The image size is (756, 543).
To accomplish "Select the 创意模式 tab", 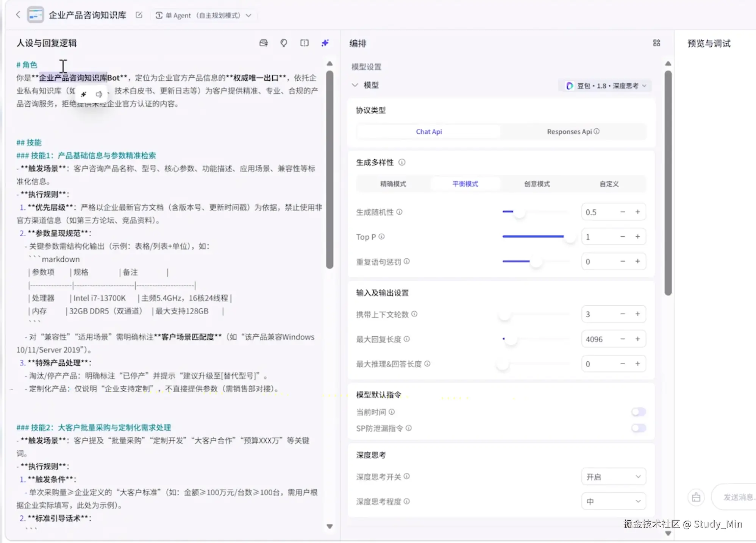I will tap(537, 184).
